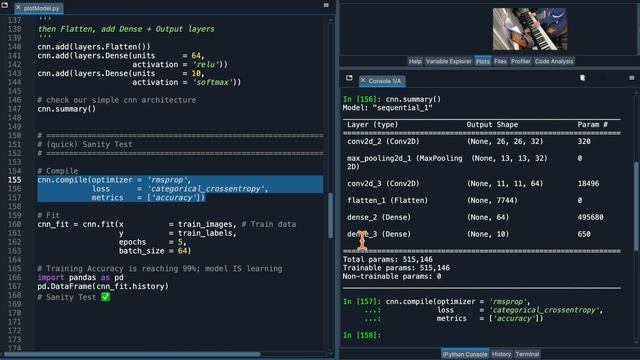The image size is (640, 360).
Task: Open the editor browse tabs folder icon
Action: [x=4, y=5]
